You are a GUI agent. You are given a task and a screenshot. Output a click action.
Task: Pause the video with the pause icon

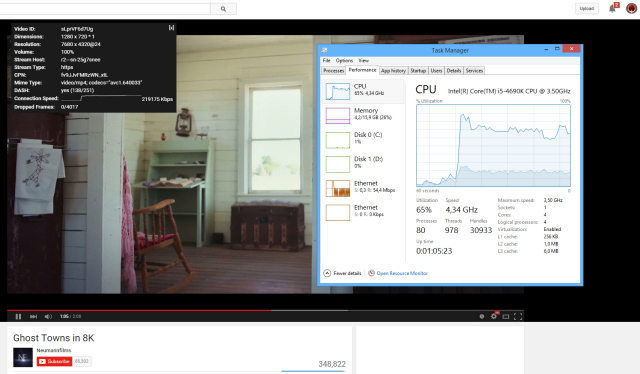point(18,316)
